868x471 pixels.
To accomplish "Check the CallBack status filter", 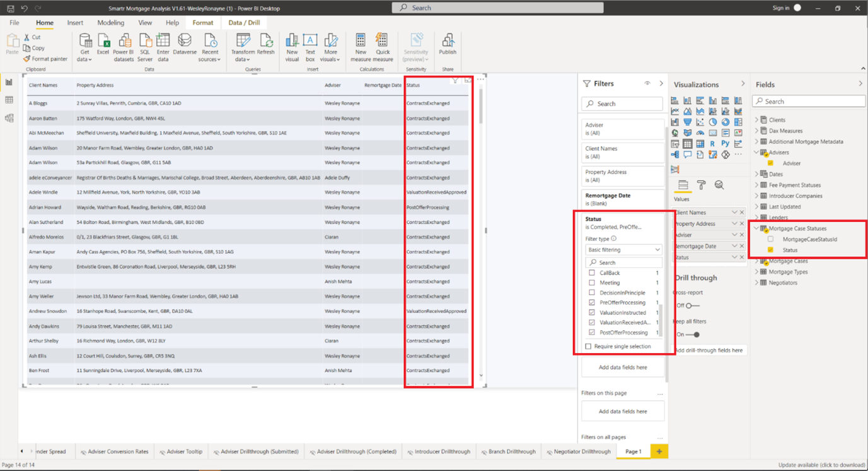I will (592, 273).
